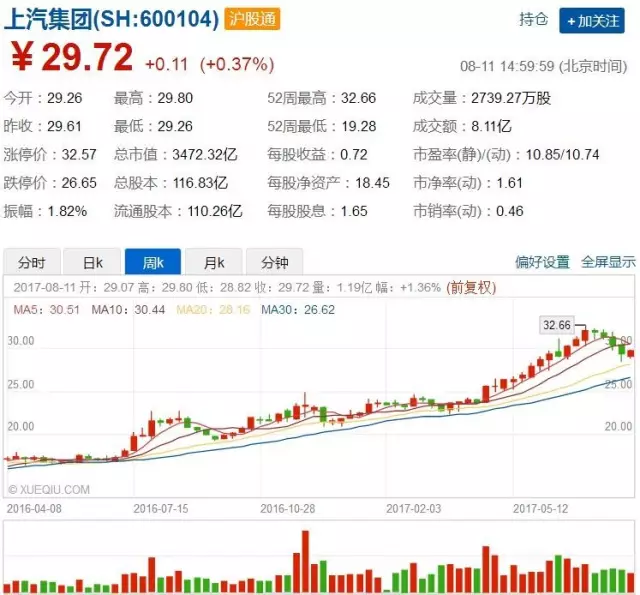This screenshot has width=640, height=595.
Task: Click the 2016-10-28 date axis label
Action: coord(287,509)
